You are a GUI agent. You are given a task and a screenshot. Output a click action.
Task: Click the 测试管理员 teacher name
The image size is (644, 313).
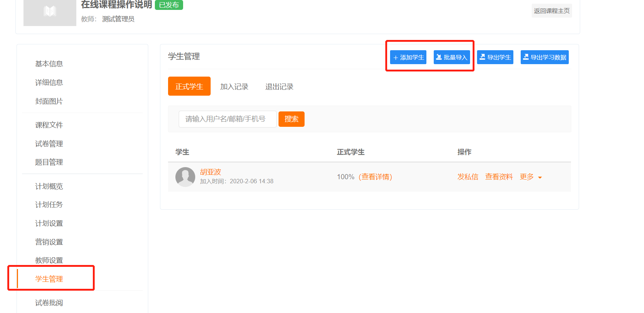(118, 19)
